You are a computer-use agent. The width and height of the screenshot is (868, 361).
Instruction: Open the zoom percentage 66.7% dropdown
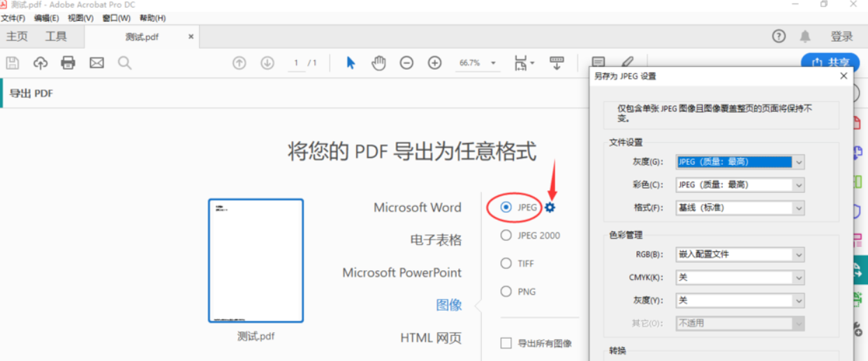(x=494, y=63)
